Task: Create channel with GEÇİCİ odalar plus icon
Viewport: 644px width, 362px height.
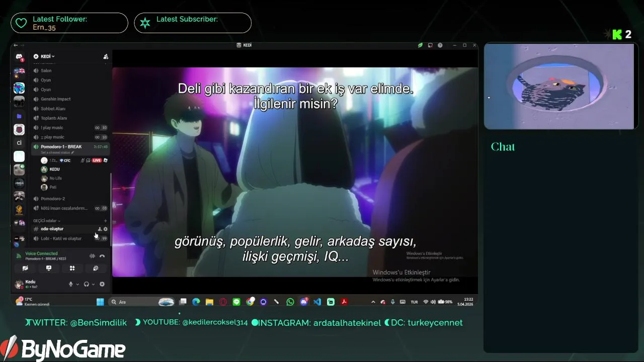Action: coord(105,221)
